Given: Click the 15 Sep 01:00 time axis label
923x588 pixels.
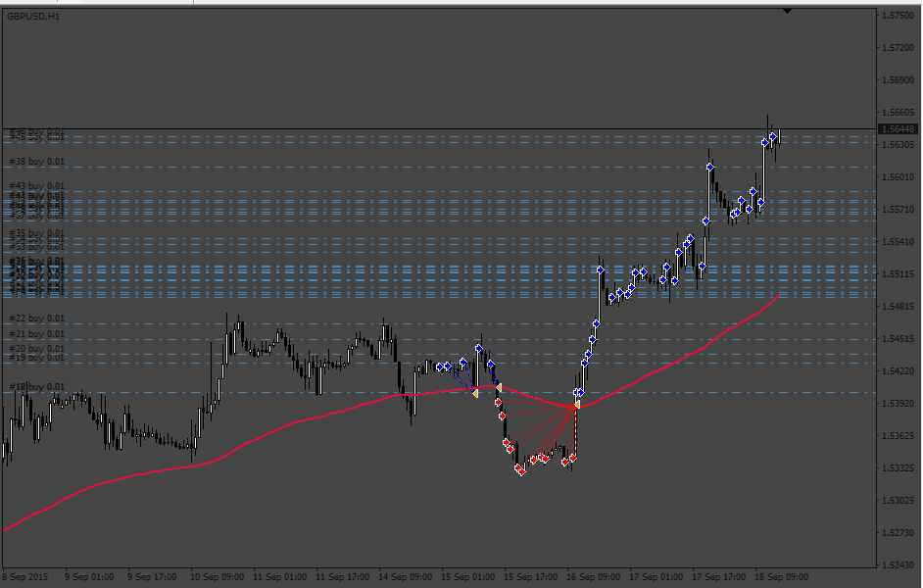Looking at the screenshot, I should 468,577.
